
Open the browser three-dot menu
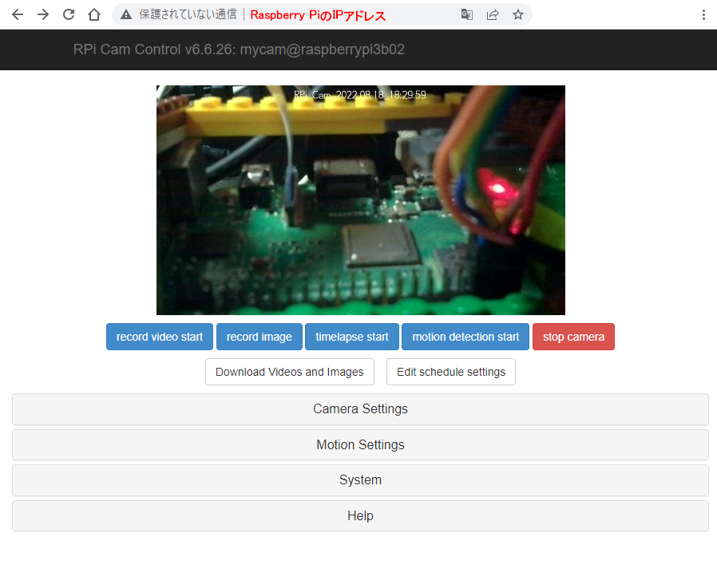703,14
